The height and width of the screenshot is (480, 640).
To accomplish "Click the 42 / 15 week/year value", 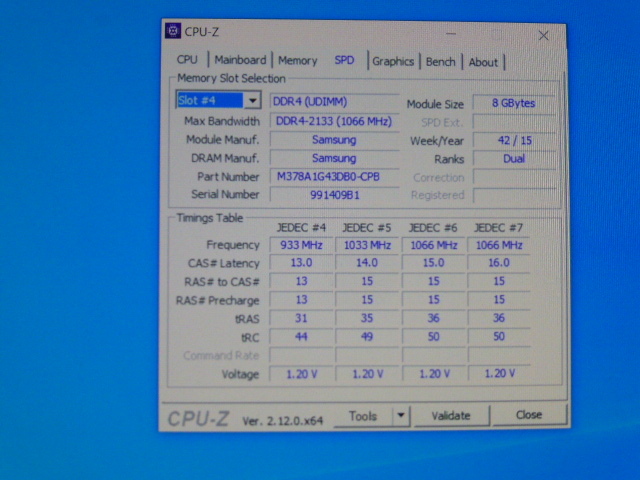I will [x=514, y=140].
